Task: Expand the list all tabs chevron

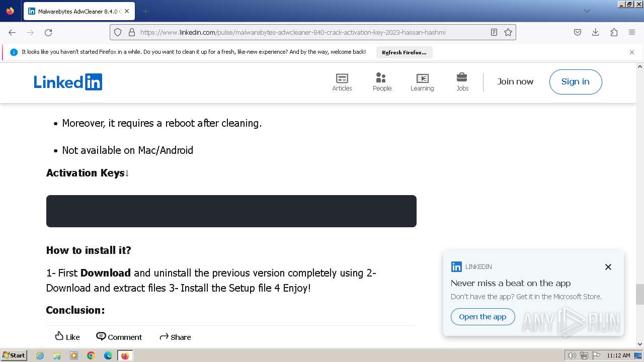Action: pyautogui.click(x=587, y=11)
